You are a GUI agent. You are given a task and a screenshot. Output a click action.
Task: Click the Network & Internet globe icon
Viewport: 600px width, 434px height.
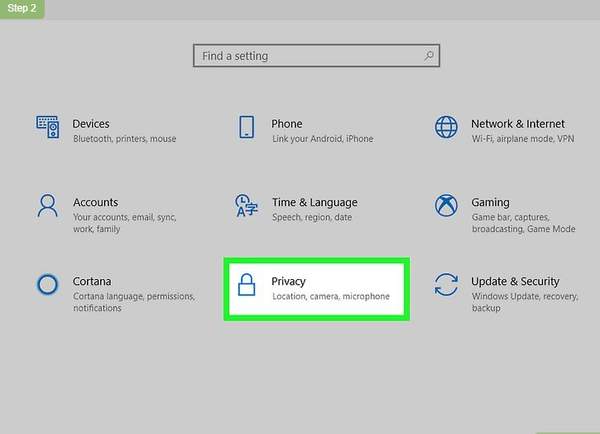pos(446,127)
